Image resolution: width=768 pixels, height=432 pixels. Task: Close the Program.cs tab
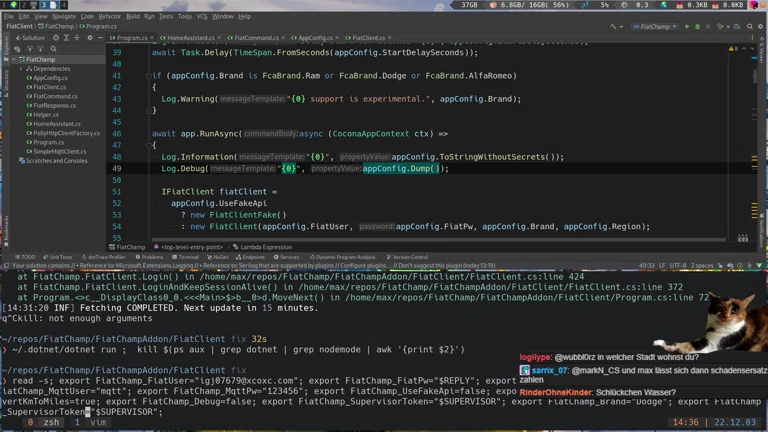coord(152,38)
